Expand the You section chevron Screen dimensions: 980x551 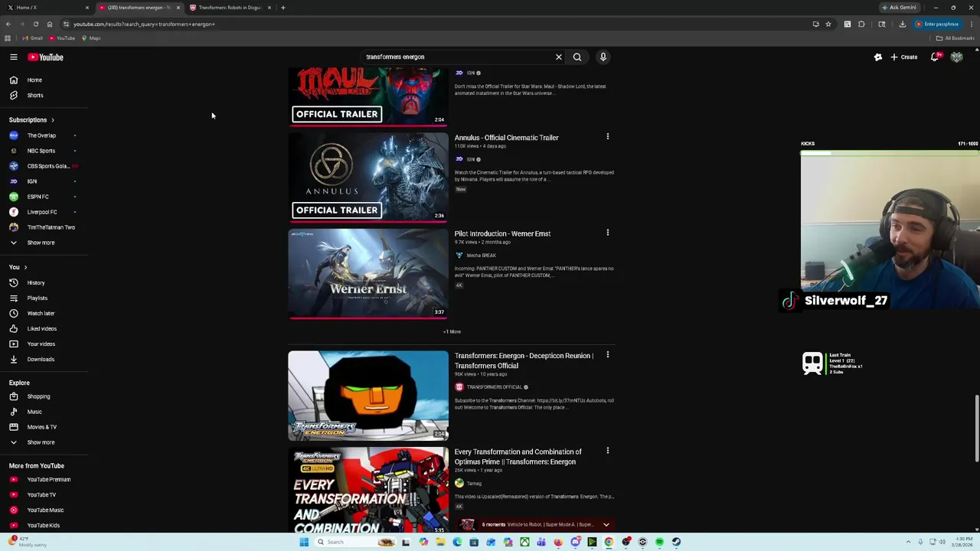(25, 267)
